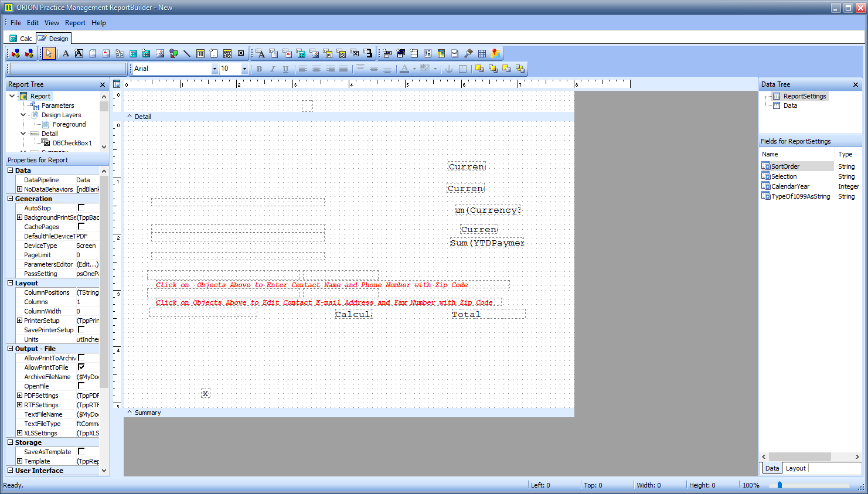
Task: Click the Data Tree horizontal scrollbar
Action: (810, 456)
